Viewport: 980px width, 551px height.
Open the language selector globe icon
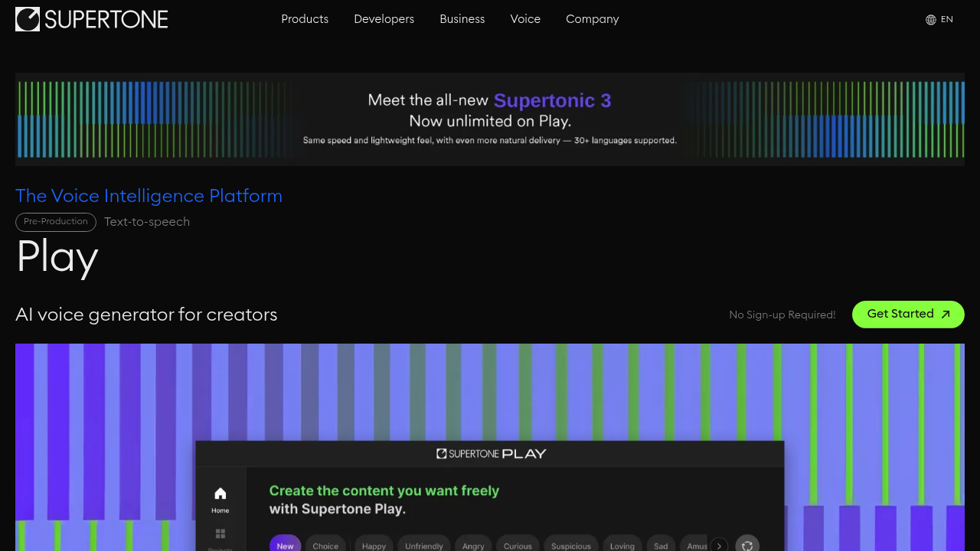coord(931,20)
